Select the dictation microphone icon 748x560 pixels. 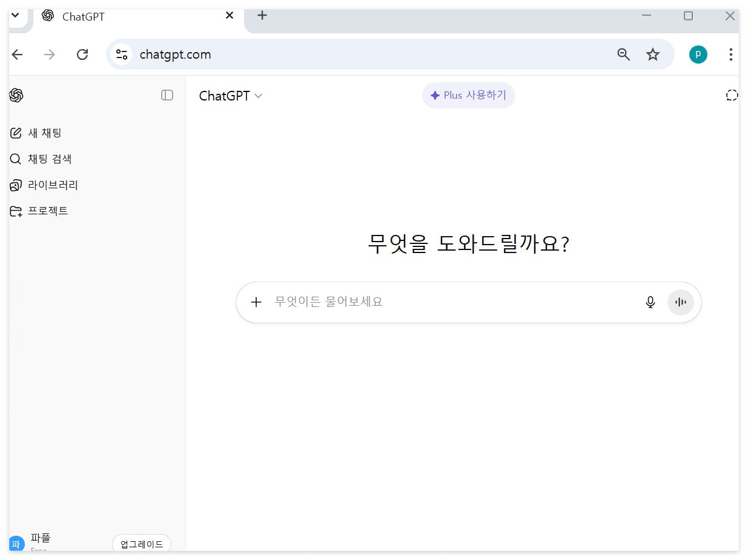pyautogui.click(x=650, y=301)
